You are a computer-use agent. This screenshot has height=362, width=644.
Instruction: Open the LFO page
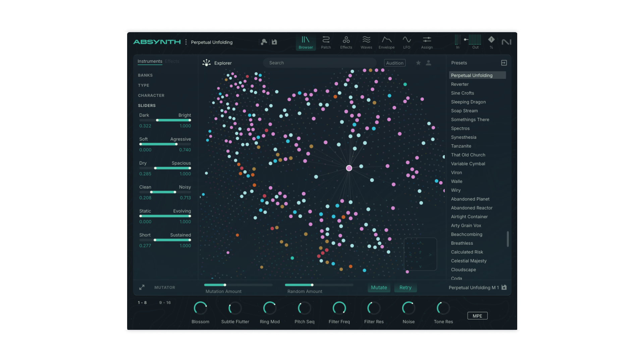coord(407,43)
